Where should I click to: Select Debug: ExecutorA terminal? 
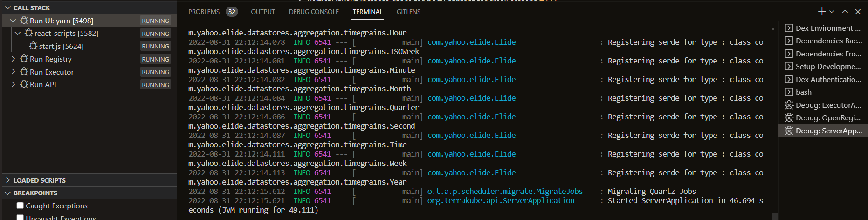(x=823, y=105)
